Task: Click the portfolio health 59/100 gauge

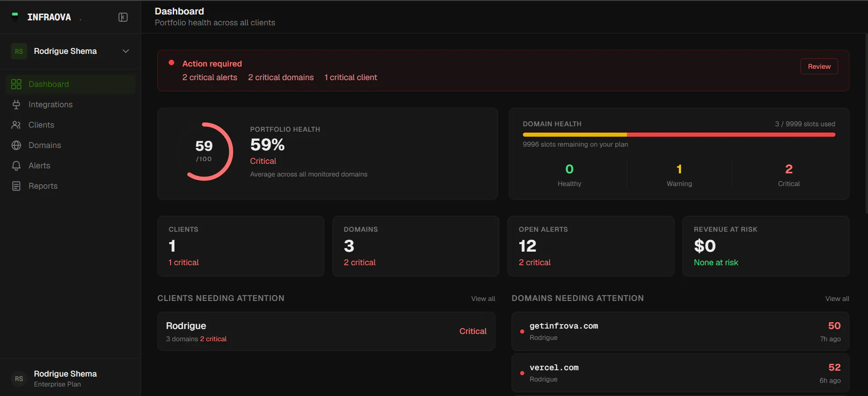Action: coord(204,152)
